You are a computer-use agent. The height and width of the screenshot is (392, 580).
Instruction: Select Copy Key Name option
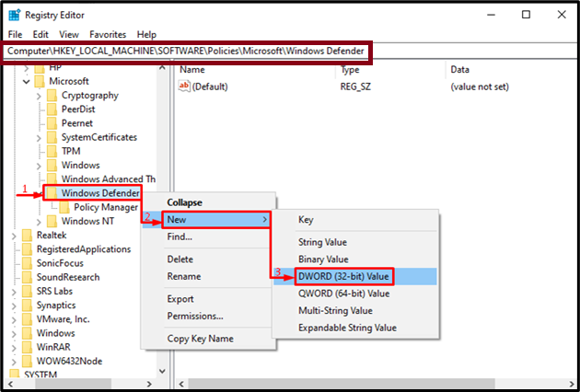click(x=201, y=340)
